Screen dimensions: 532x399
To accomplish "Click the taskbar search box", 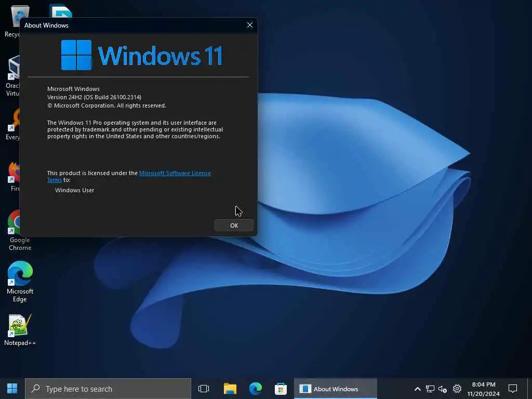I will point(108,389).
